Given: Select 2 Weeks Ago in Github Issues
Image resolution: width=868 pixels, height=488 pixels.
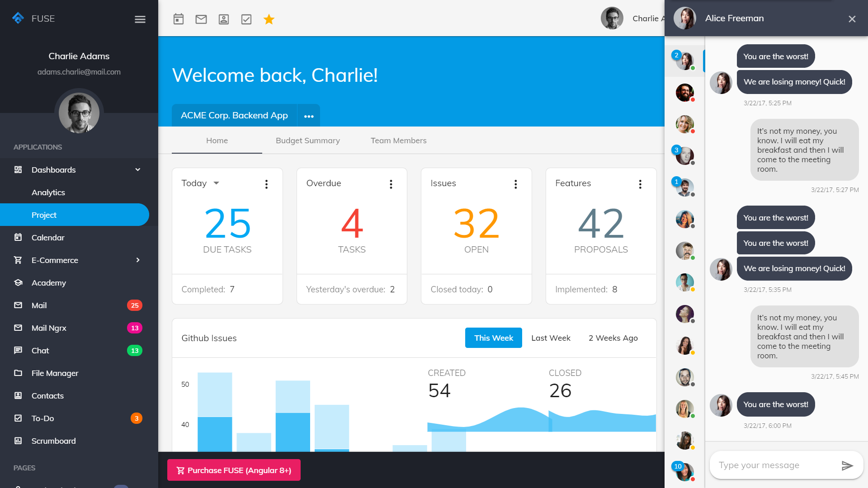Looking at the screenshot, I should (613, 338).
